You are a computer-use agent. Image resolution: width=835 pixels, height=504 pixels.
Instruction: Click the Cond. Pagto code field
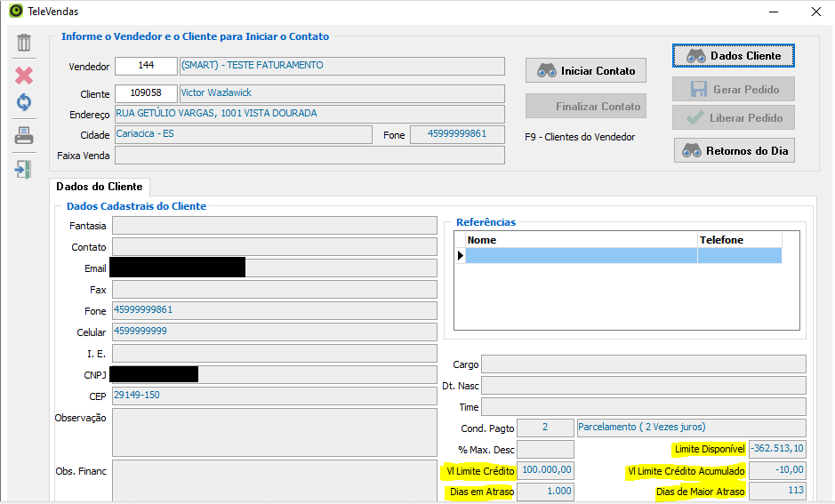point(544,428)
